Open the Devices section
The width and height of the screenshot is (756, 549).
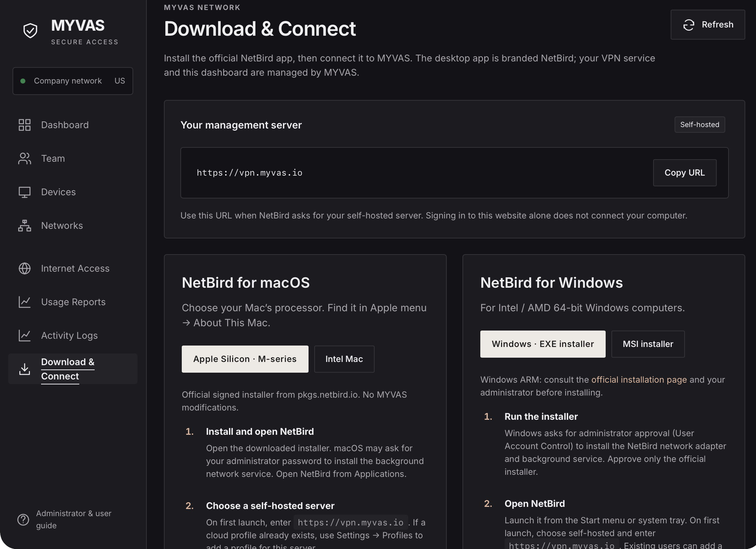click(58, 192)
